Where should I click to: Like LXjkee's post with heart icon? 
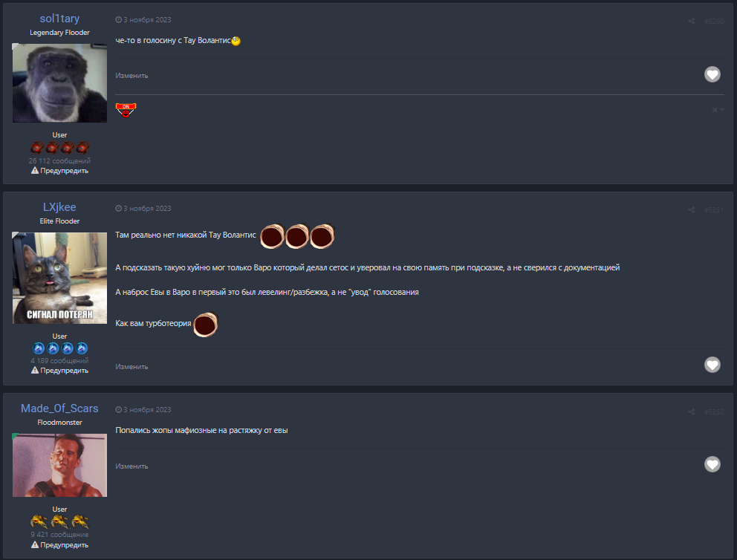pos(712,365)
